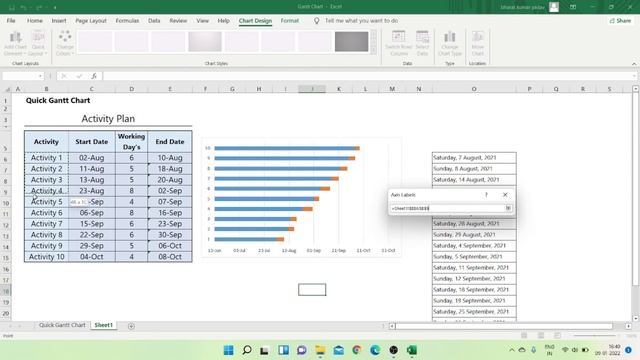This screenshot has width=640, height=360.
Task: Click the Insert Function fx icon
Action: click(94, 76)
